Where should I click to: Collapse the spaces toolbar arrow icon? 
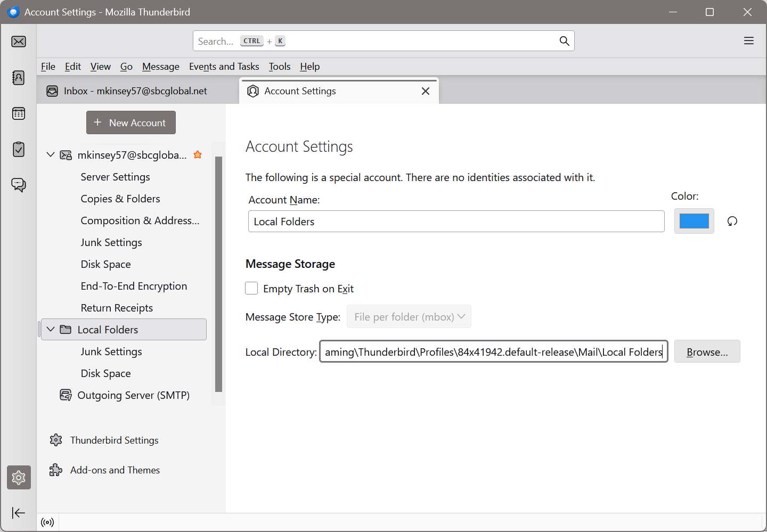19,513
